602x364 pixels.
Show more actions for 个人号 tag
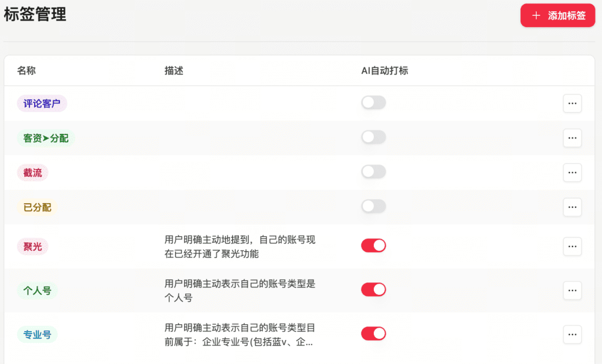click(x=572, y=290)
